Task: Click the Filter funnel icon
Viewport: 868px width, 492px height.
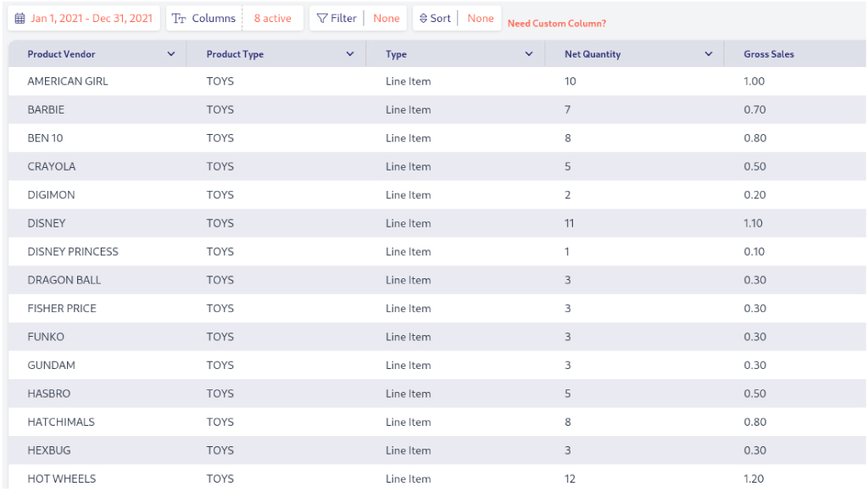Action: pos(322,19)
